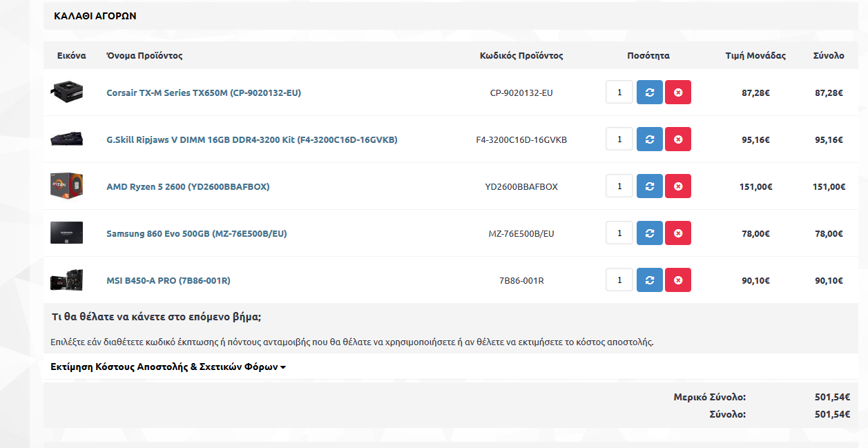Image resolution: width=868 pixels, height=448 pixels.
Task: Remove G.Skill Ripjaws V from cart
Action: click(x=678, y=139)
